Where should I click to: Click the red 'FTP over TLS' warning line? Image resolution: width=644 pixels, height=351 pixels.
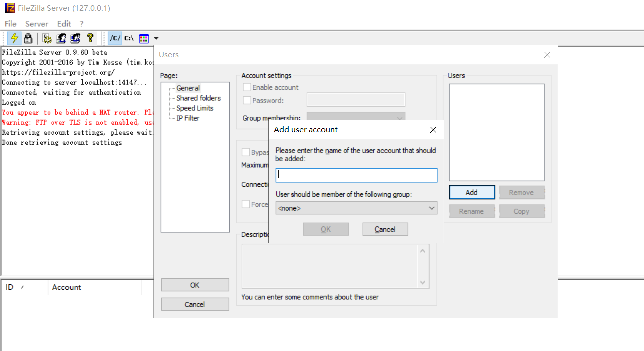(78, 122)
